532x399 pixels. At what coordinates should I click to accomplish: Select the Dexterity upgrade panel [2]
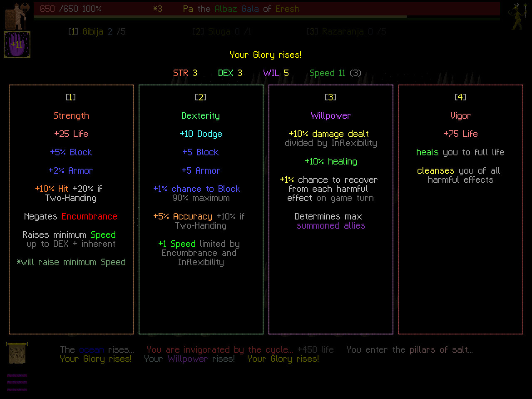pyautogui.click(x=201, y=208)
